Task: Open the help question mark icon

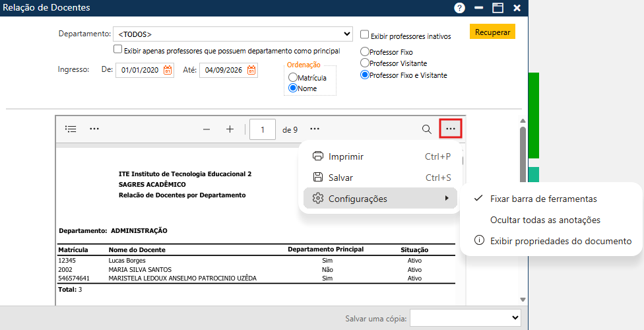Action: coord(459,8)
